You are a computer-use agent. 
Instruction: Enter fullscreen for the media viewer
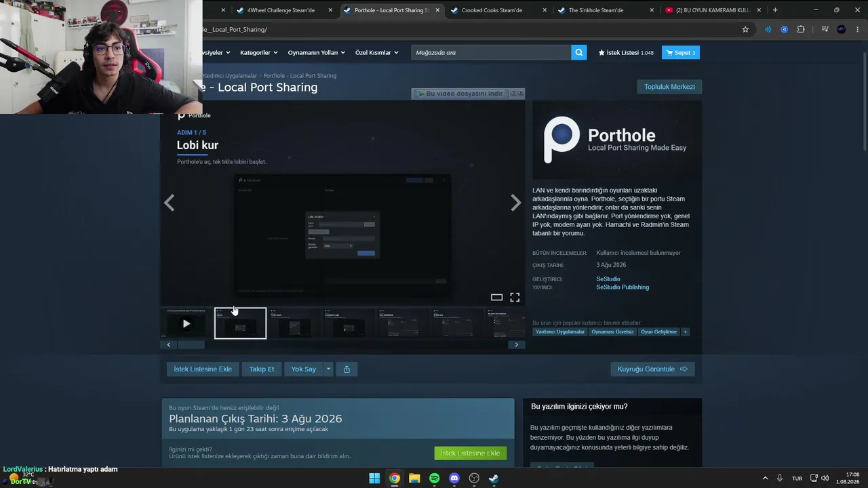(x=515, y=297)
